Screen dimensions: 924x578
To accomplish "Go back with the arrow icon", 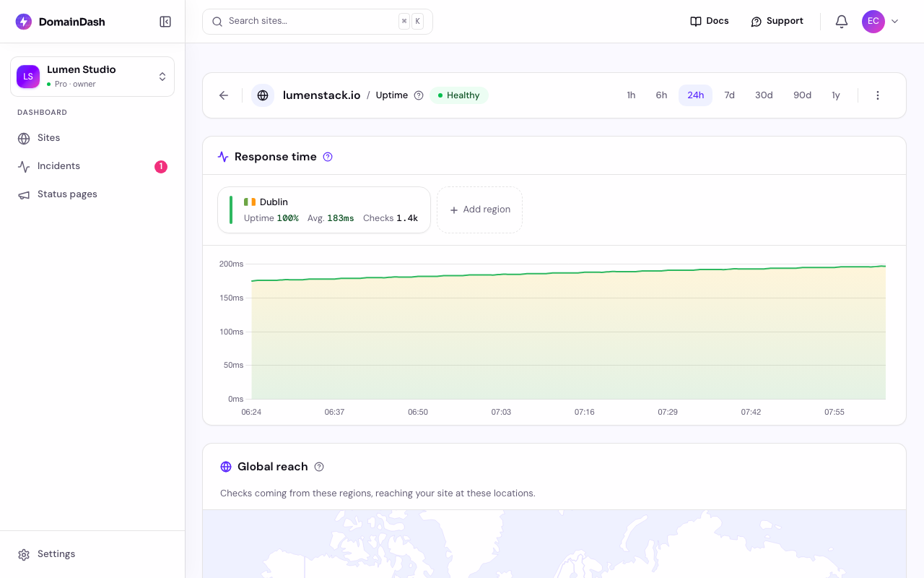I will point(224,95).
